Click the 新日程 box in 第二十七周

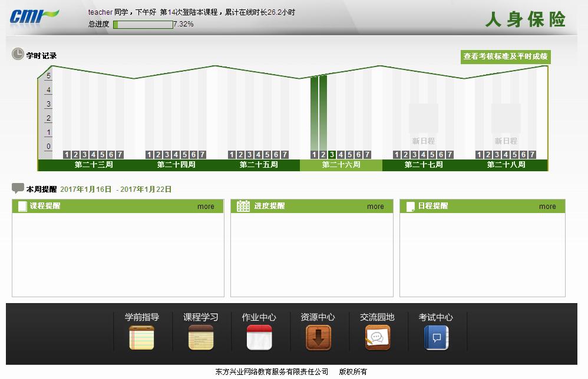424,124
